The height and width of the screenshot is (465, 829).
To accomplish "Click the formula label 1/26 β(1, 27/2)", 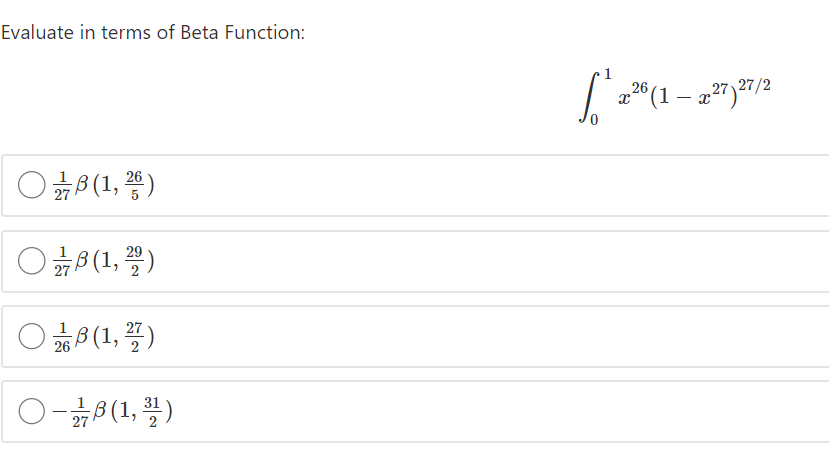I will click(104, 337).
